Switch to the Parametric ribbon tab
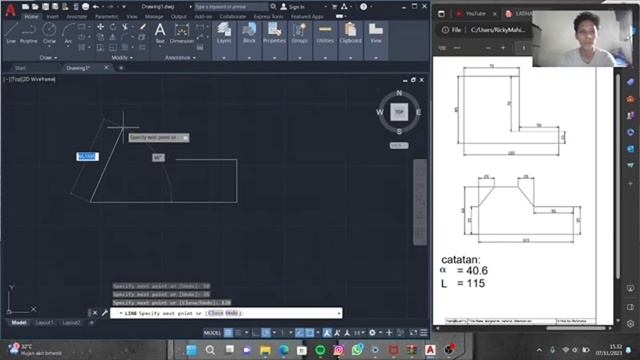 point(107,17)
